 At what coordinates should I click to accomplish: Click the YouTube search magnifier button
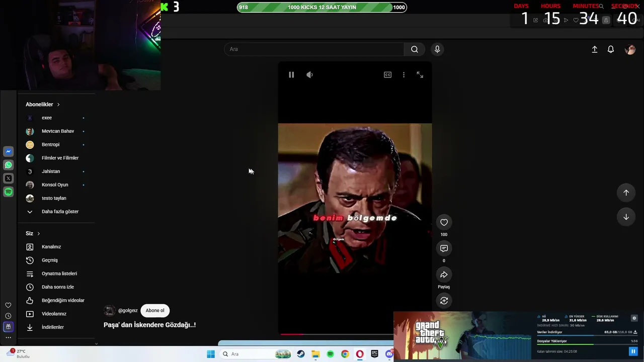415,49
